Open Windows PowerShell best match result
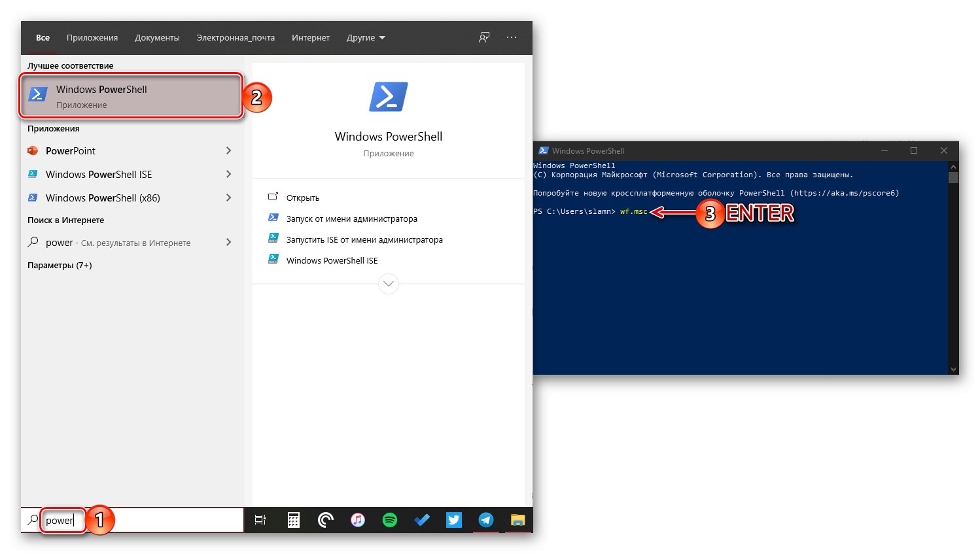This screenshot has height=554, width=980. pyautogui.click(x=131, y=96)
